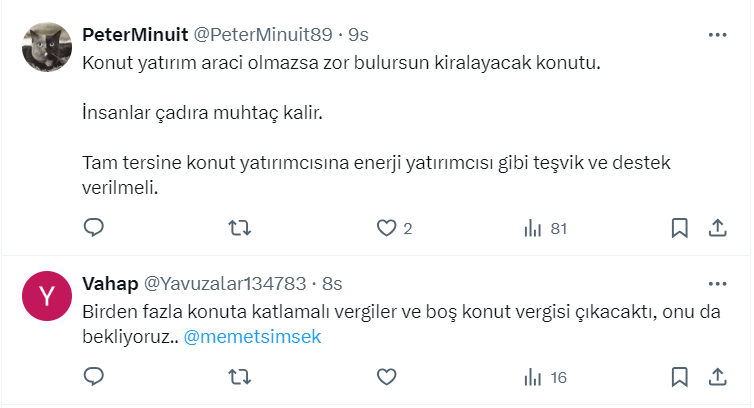Bookmark Vahap's tweet
This screenshot has height=408, width=754.
click(680, 377)
